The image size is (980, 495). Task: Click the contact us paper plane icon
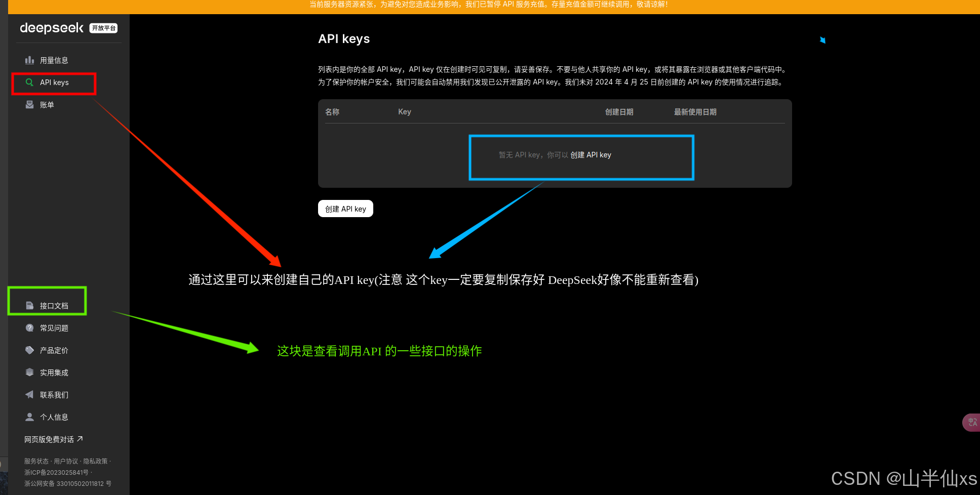click(x=29, y=395)
